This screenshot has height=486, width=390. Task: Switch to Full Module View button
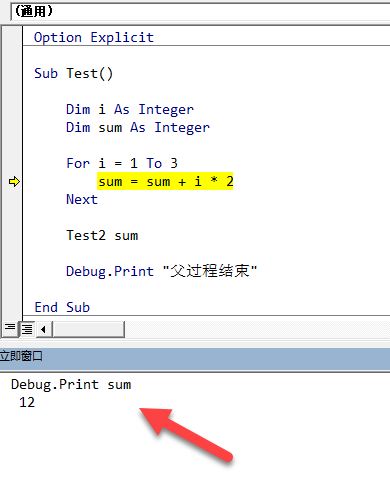tap(27, 329)
